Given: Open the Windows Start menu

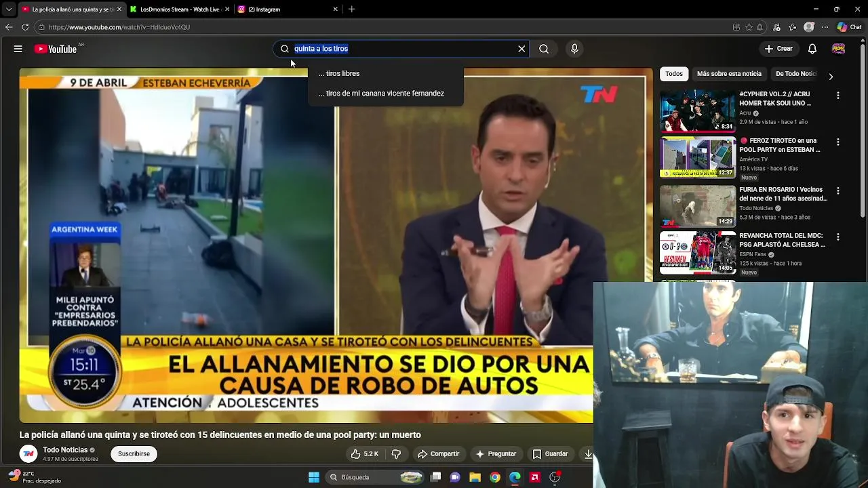Looking at the screenshot, I should coord(314,477).
